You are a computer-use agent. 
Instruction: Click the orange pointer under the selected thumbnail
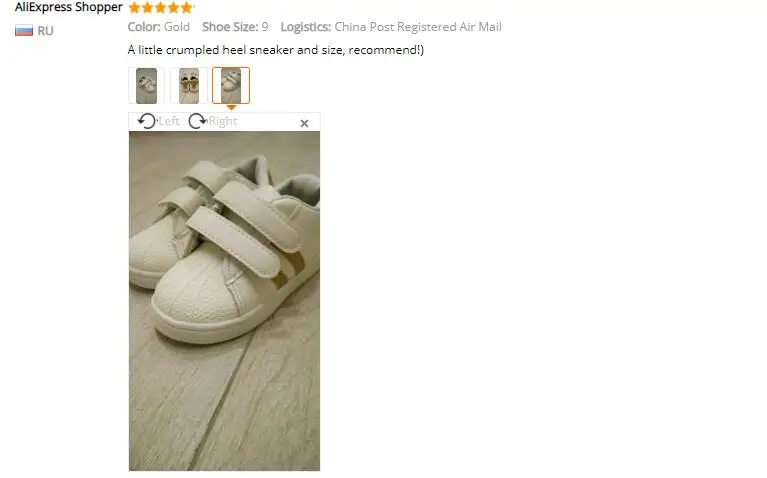coord(231,107)
